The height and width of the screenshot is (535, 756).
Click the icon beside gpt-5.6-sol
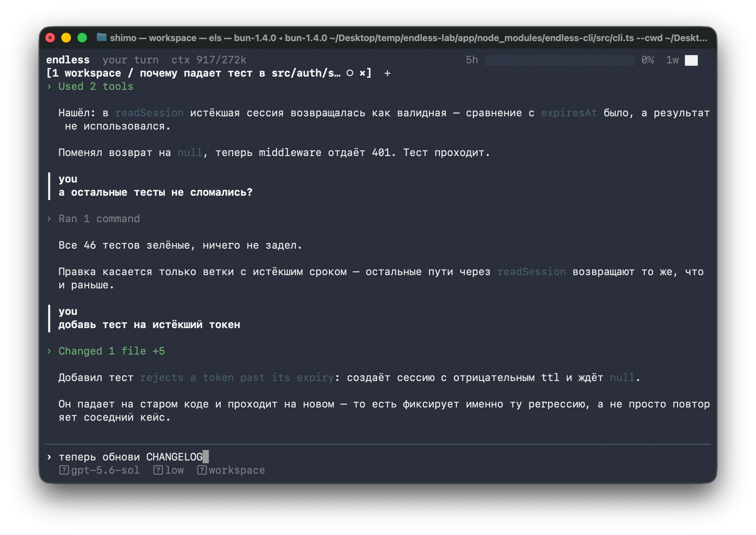64,470
